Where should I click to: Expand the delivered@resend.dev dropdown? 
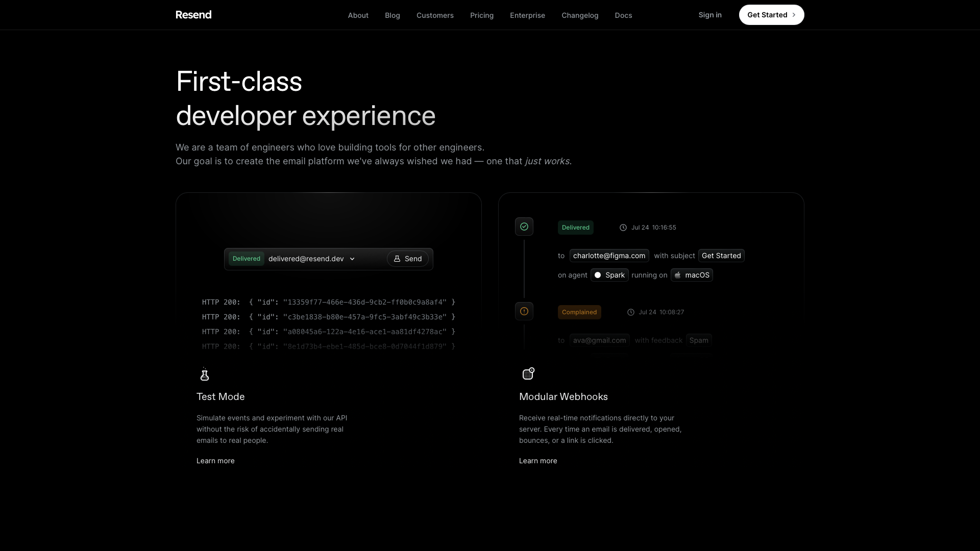(x=352, y=259)
